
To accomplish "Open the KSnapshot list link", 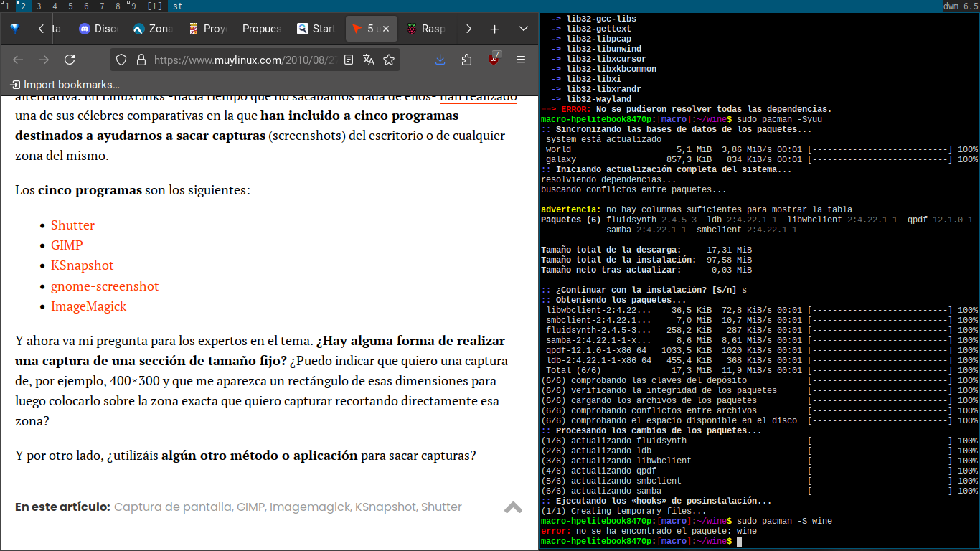I will (83, 265).
